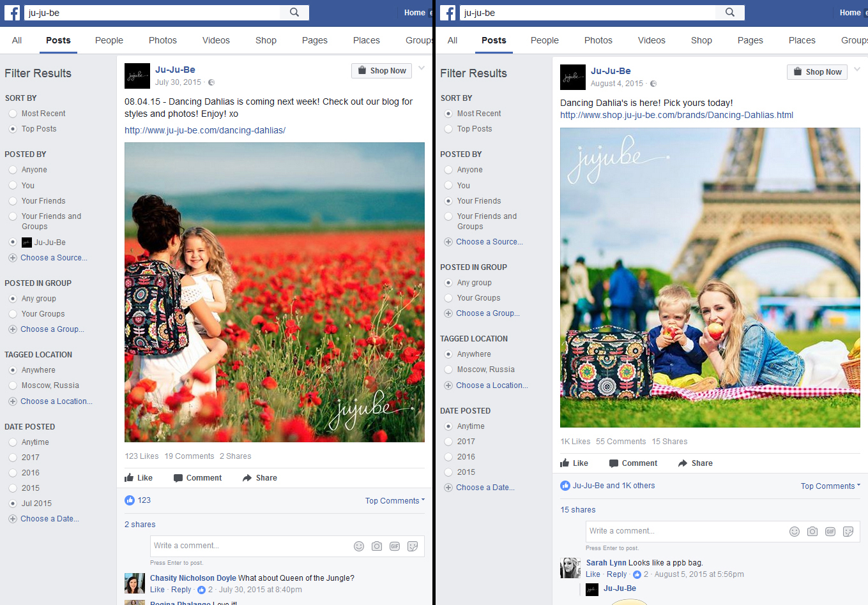
Task: Like the July 30 Dancing Dahlias post
Action: pos(139,478)
